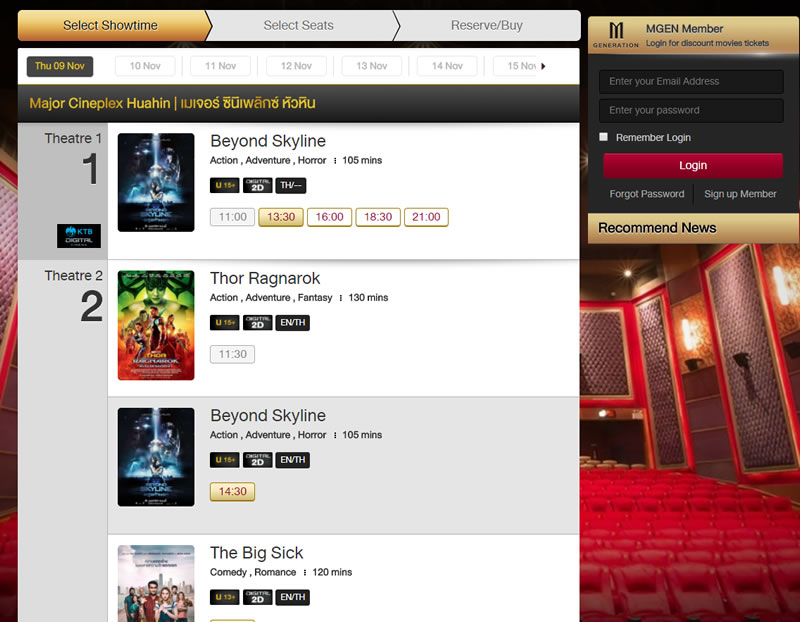The width and height of the screenshot is (800, 622).
Task: Pick the 13:30 Beyond Skyline showtime
Action: 281,217
